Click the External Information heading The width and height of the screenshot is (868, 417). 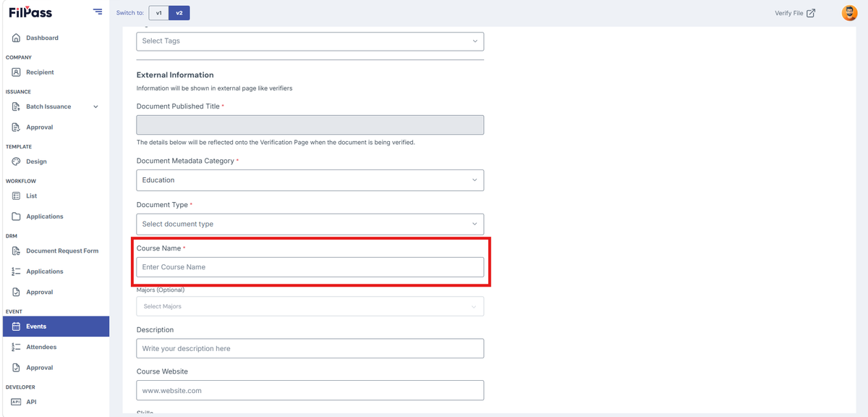coord(175,75)
